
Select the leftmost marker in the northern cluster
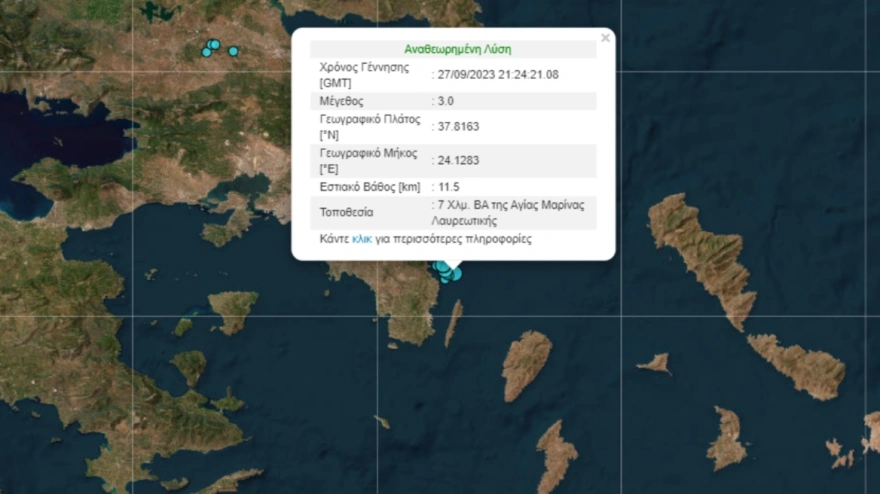click(x=206, y=52)
